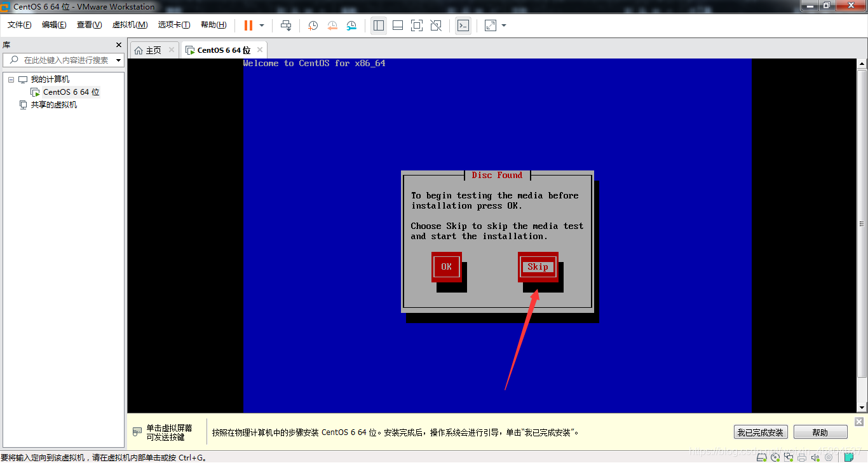Image resolution: width=868 pixels, height=463 pixels.
Task: Send Ctrl+Alt+Del to the virtual machine
Action: (286, 25)
